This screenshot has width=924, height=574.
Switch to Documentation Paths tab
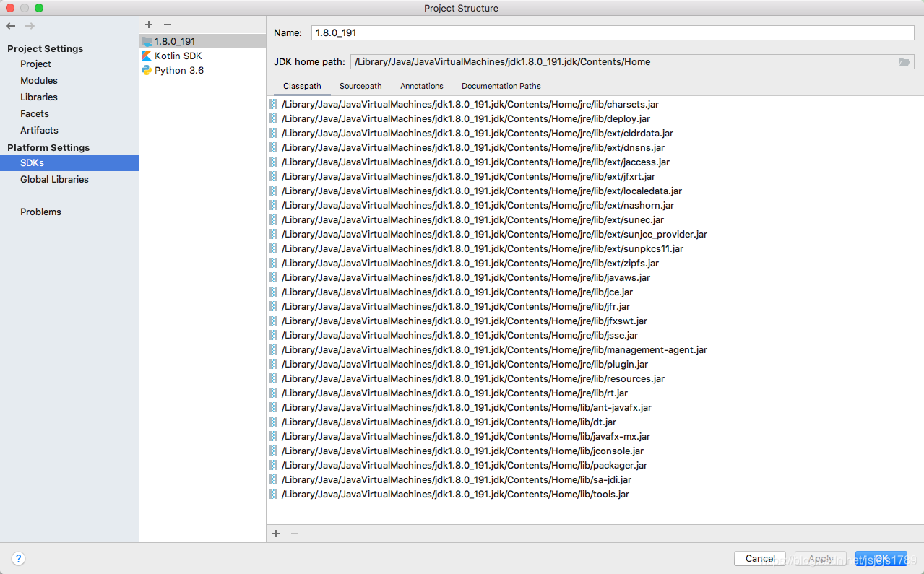click(x=501, y=86)
